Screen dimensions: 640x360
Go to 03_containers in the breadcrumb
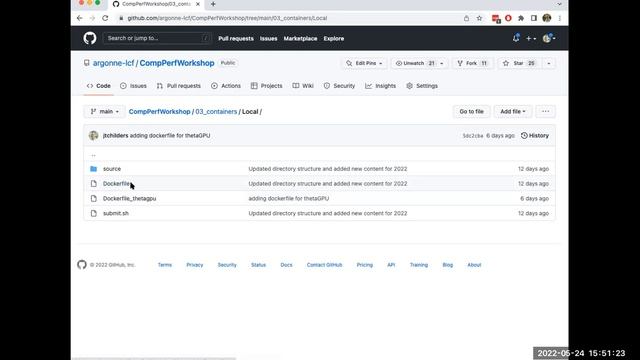tap(216, 111)
